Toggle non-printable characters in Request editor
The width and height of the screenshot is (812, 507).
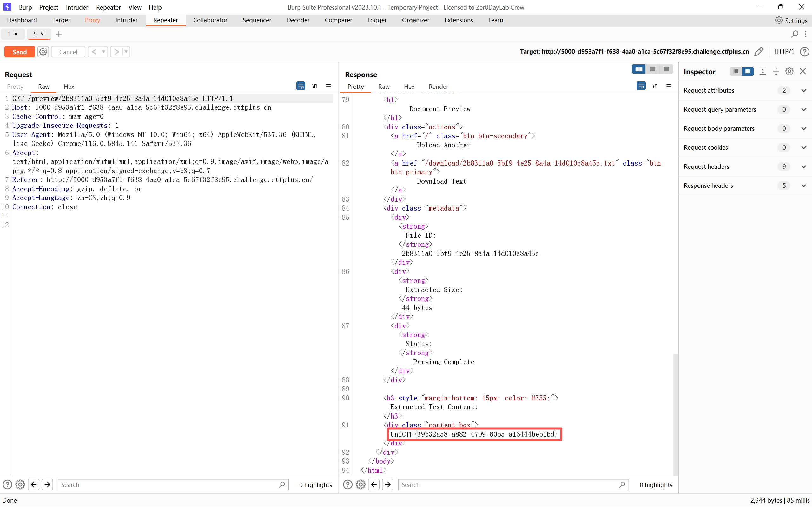pyautogui.click(x=314, y=86)
